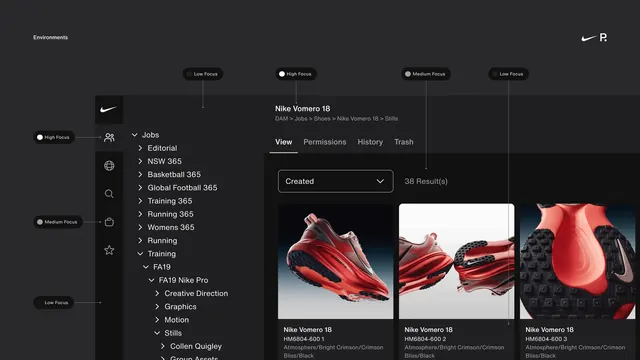Switch to the History tab
Image resolution: width=640 pixels, height=360 pixels.
click(x=370, y=142)
